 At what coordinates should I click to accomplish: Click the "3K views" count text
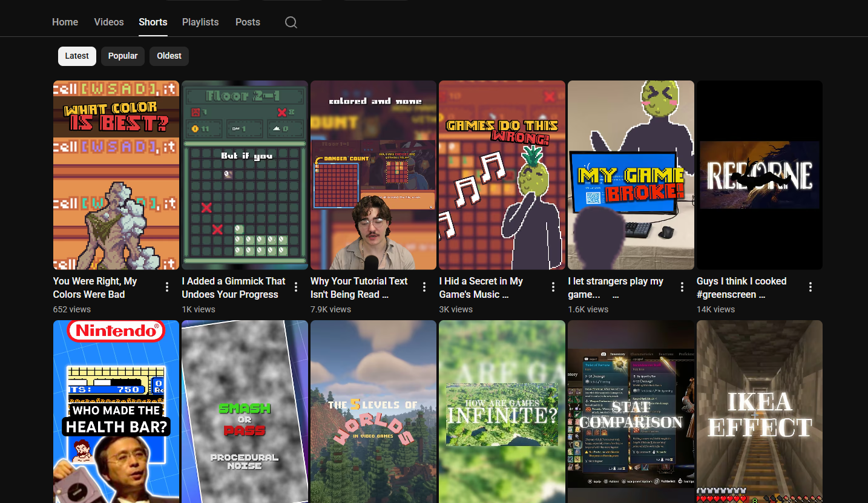[456, 309]
